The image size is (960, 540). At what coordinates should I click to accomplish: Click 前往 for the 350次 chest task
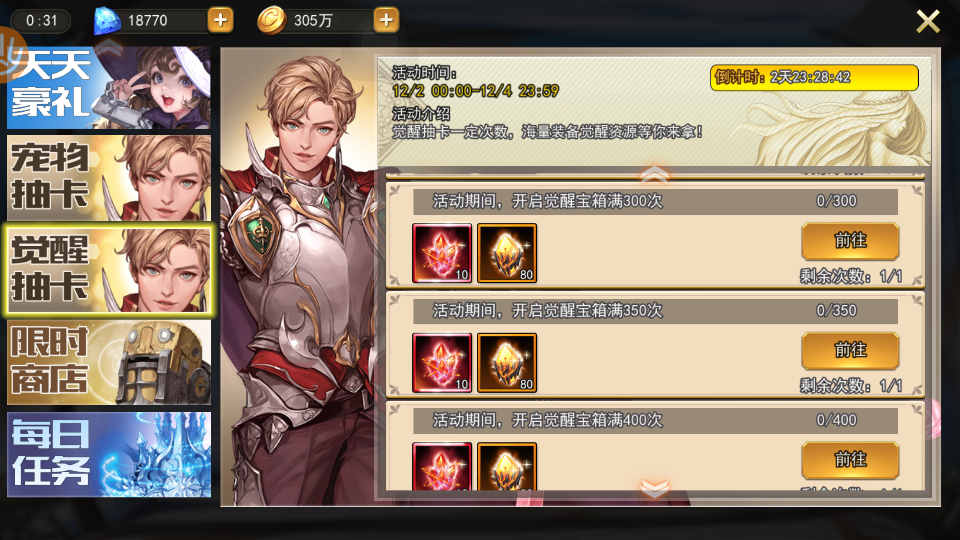(x=850, y=351)
